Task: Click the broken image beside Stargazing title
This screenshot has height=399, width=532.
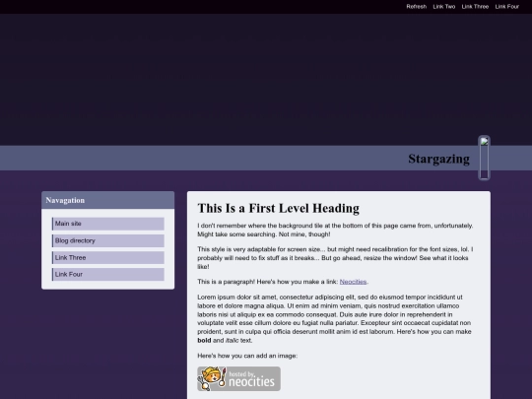Action: [x=484, y=158]
